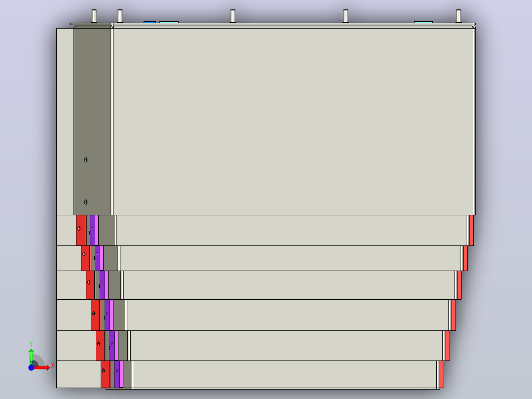532x399 pixels.
Task: Select the blue origin sphere of the triad
Action: (31, 368)
